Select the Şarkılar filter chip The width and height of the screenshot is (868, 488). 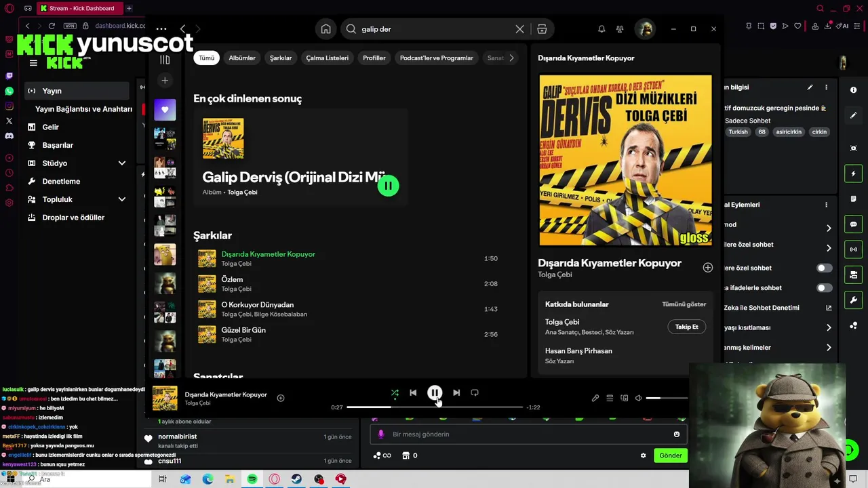(x=281, y=58)
